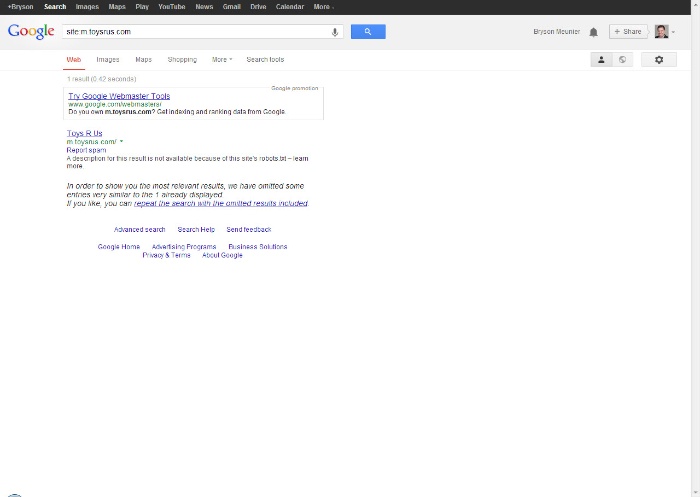Open Search tools options
700x497 pixels.
265,60
